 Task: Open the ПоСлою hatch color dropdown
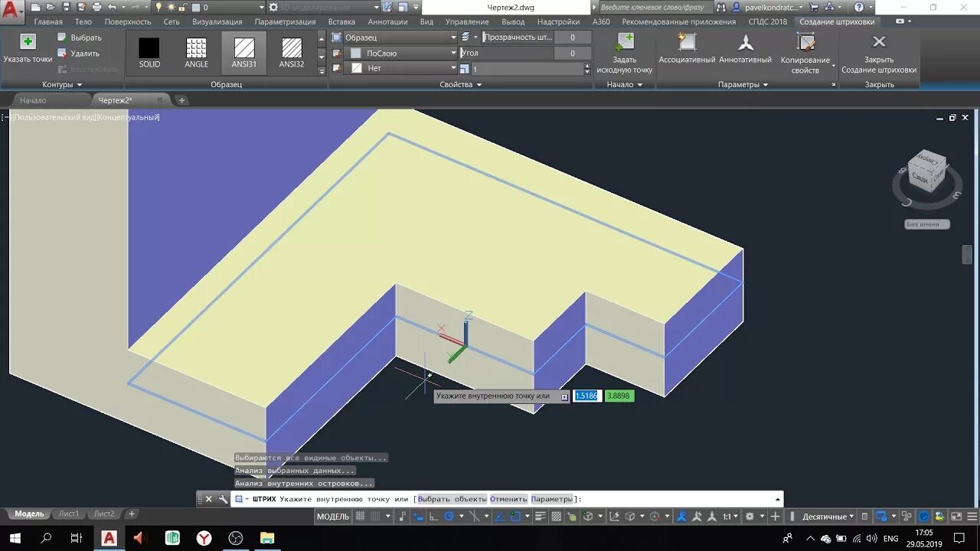(400, 54)
